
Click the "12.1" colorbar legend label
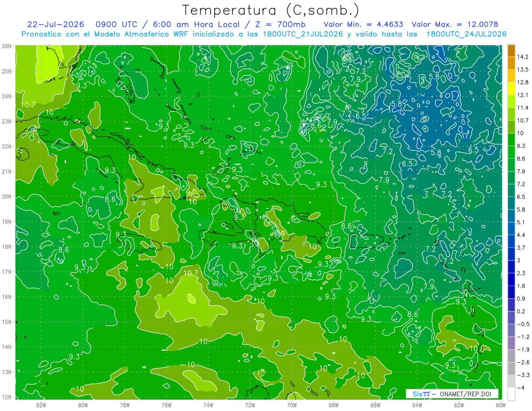pyautogui.click(x=522, y=95)
